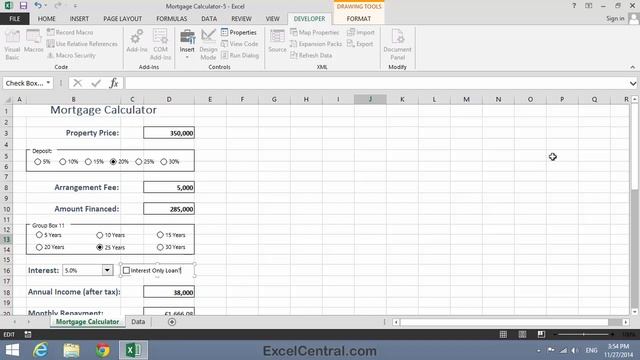Click View Code button

240,44
